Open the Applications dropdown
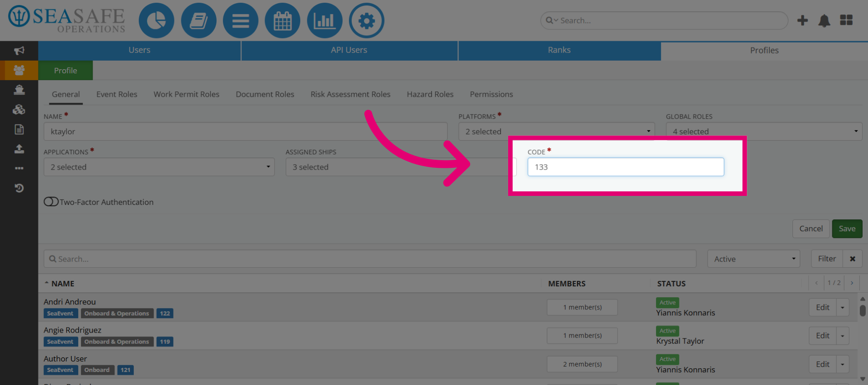The width and height of the screenshot is (868, 385). point(159,167)
